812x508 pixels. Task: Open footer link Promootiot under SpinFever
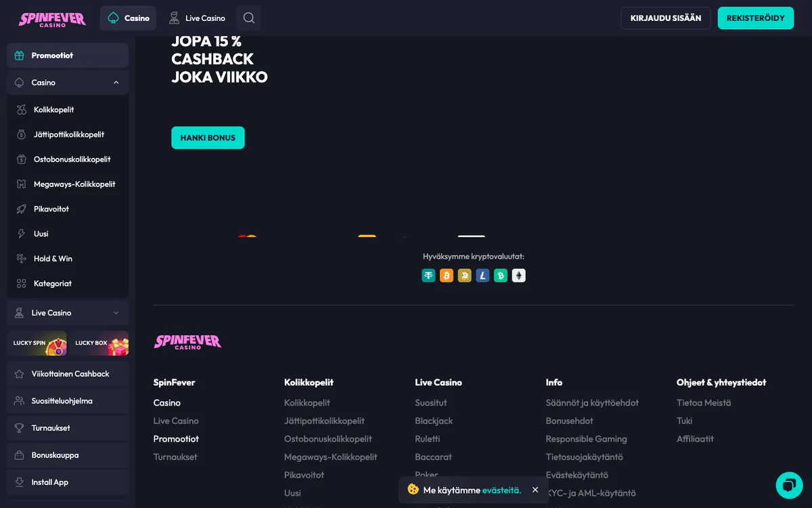tap(176, 439)
